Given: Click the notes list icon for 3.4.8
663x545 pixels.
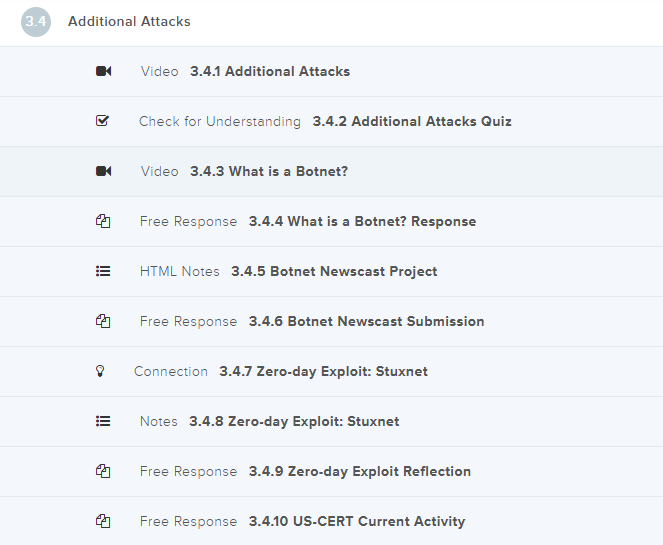Looking at the screenshot, I should pos(103,421).
